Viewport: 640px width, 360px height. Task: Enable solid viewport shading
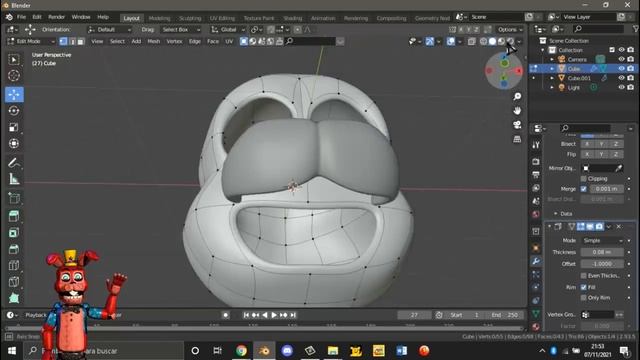[493, 41]
